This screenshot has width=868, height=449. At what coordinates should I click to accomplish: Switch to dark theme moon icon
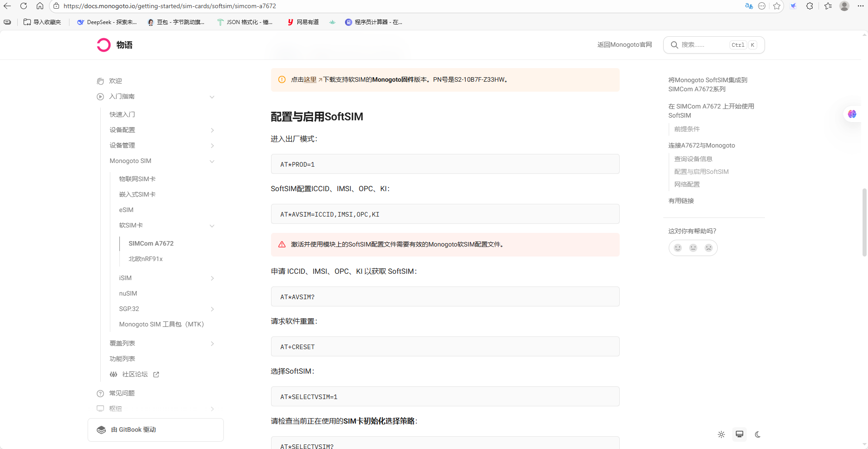(x=758, y=434)
